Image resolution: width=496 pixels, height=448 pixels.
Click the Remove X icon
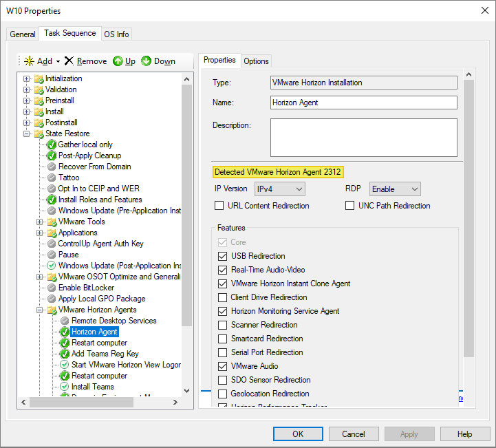[x=69, y=61]
